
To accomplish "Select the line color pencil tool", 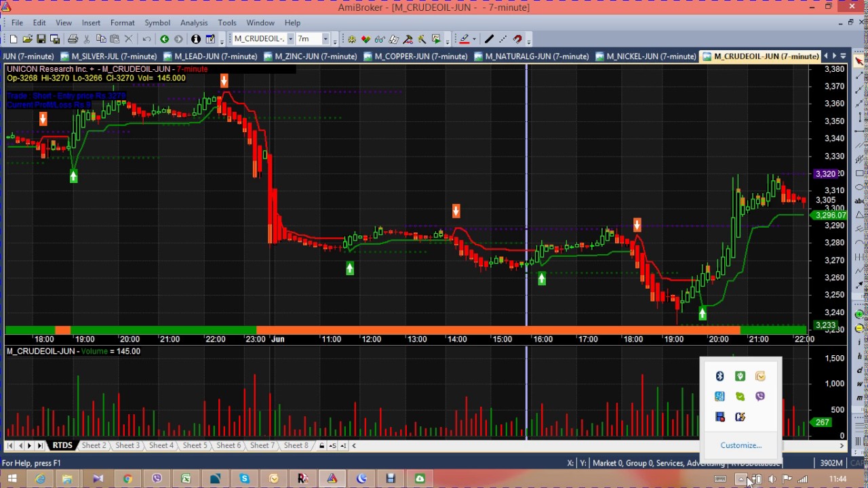I will coord(464,39).
